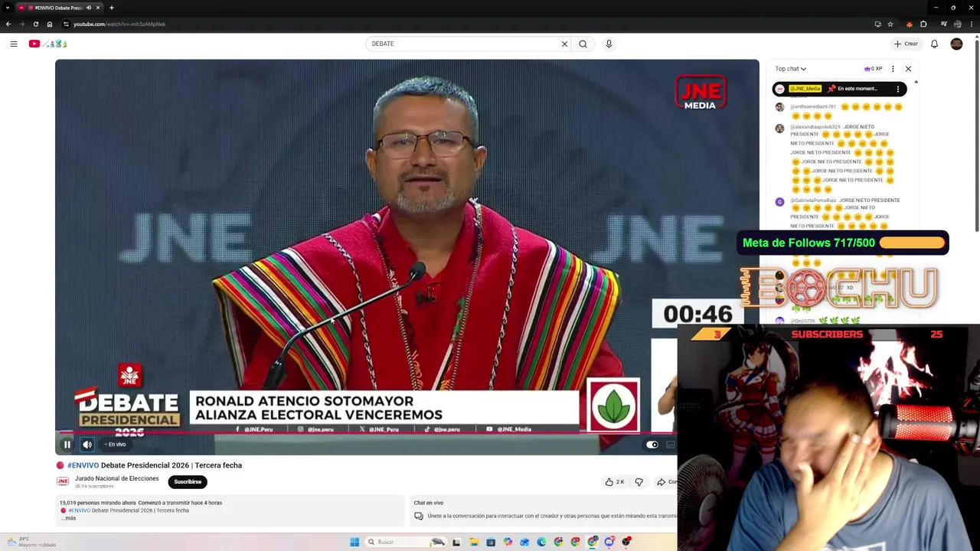Open the browser profile avatar
The height and width of the screenshot is (551, 980).
pos(957,24)
